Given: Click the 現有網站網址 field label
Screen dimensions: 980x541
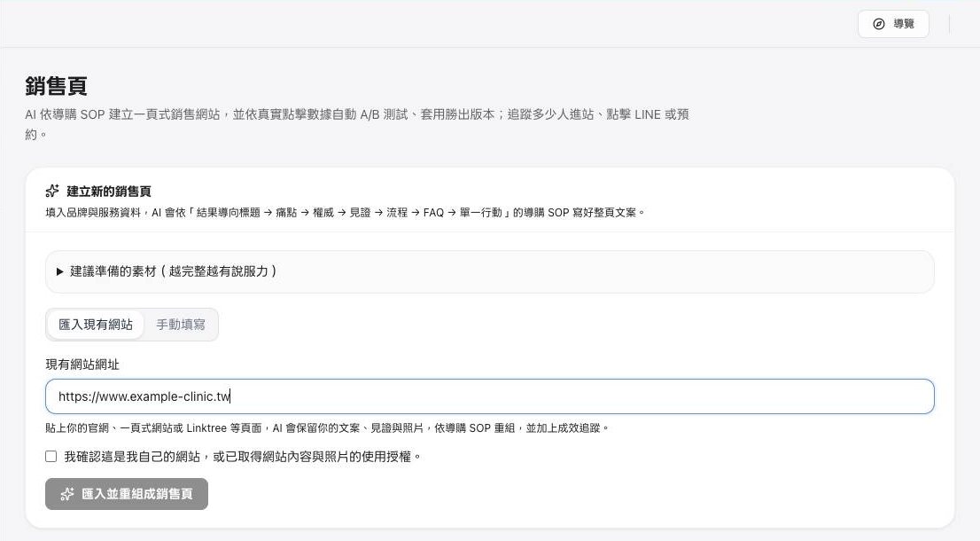Looking at the screenshot, I should coord(82,365).
